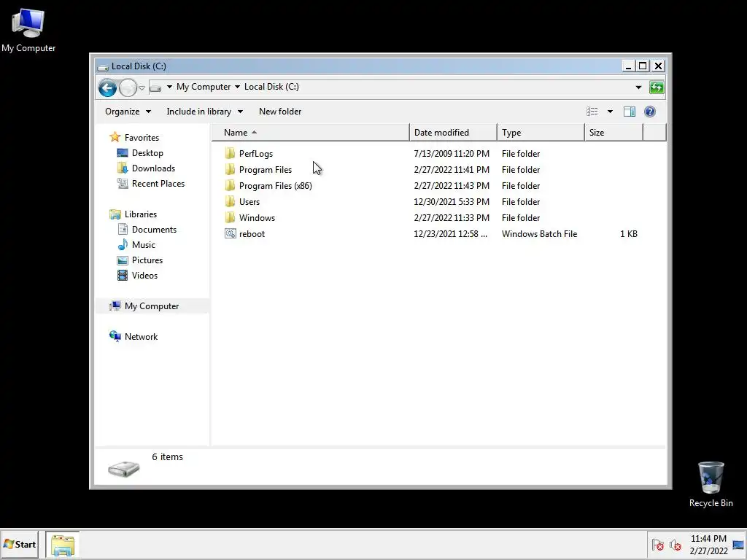
Task: Open the Help question mark icon
Action: click(650, 112)
